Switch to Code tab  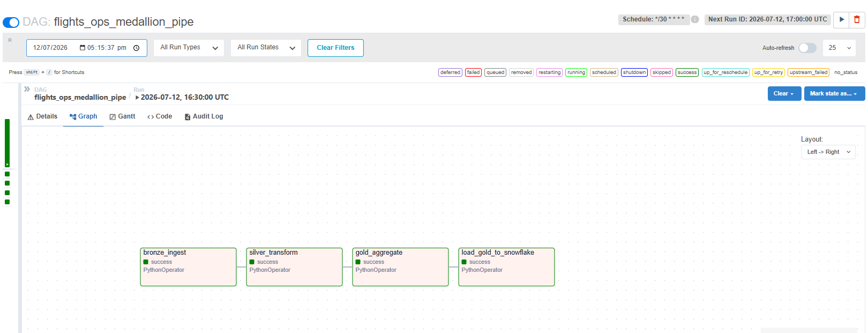tap(160, 116)
